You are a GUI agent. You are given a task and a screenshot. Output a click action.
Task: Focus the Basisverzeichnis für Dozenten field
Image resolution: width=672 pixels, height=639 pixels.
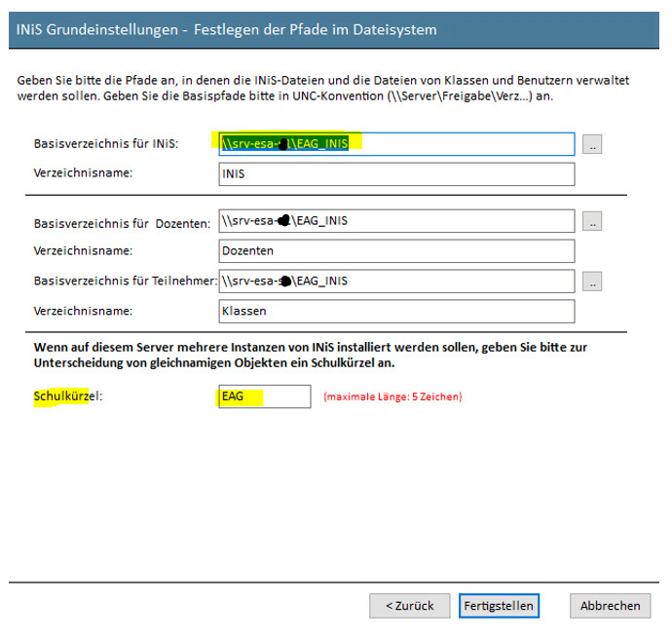[396, 221]
